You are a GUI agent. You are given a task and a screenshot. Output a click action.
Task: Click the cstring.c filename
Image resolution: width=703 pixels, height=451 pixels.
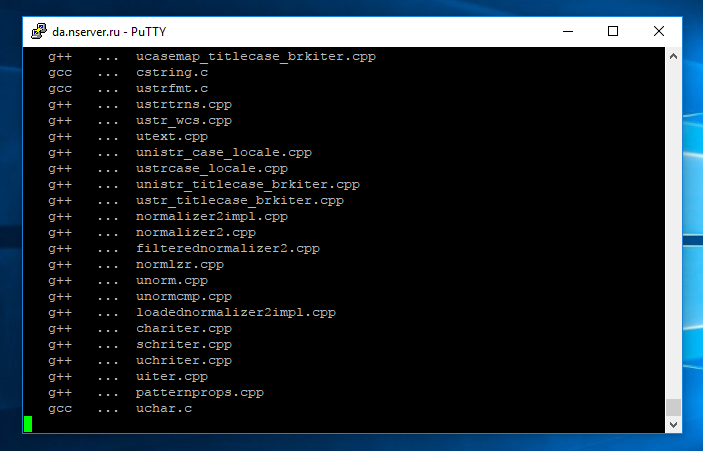[172, 73]
